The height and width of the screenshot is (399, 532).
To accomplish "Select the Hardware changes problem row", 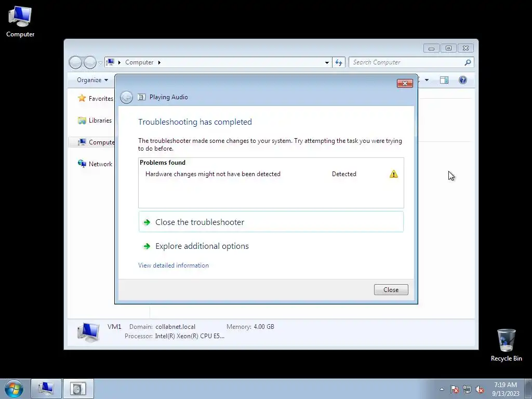I will (x=271, y=174).
